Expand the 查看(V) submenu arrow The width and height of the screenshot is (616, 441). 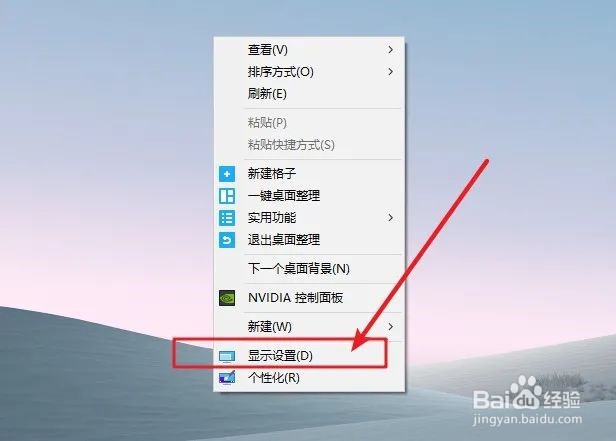pos(390,50)
